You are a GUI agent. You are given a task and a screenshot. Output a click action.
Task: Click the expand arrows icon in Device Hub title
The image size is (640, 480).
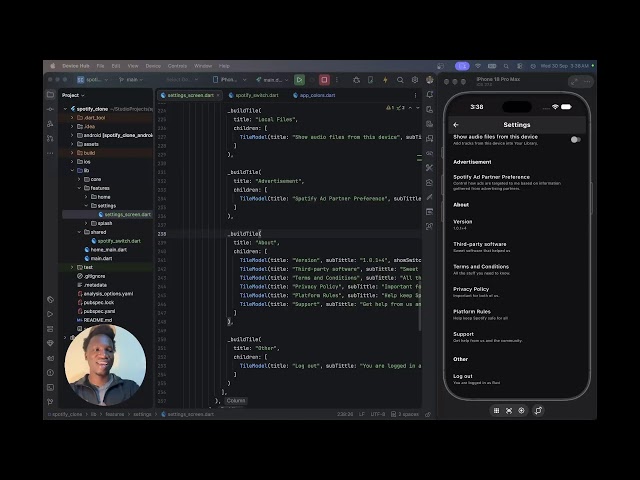tap(574, 82)
